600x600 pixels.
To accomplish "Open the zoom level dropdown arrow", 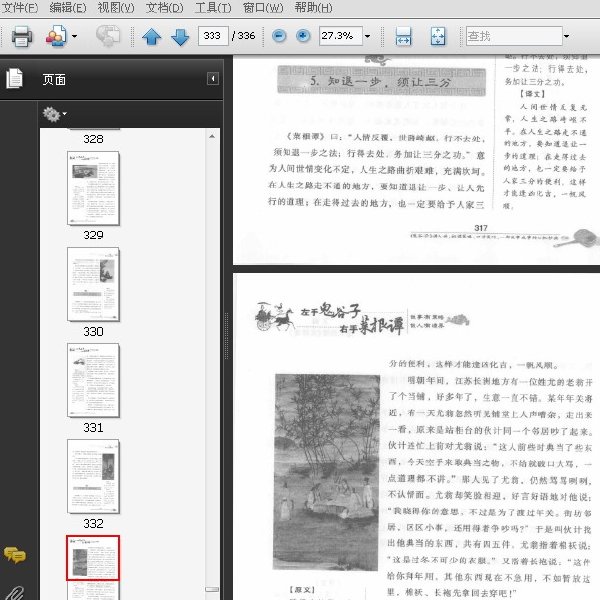I will pyautogui.click(x=368, y=36).
